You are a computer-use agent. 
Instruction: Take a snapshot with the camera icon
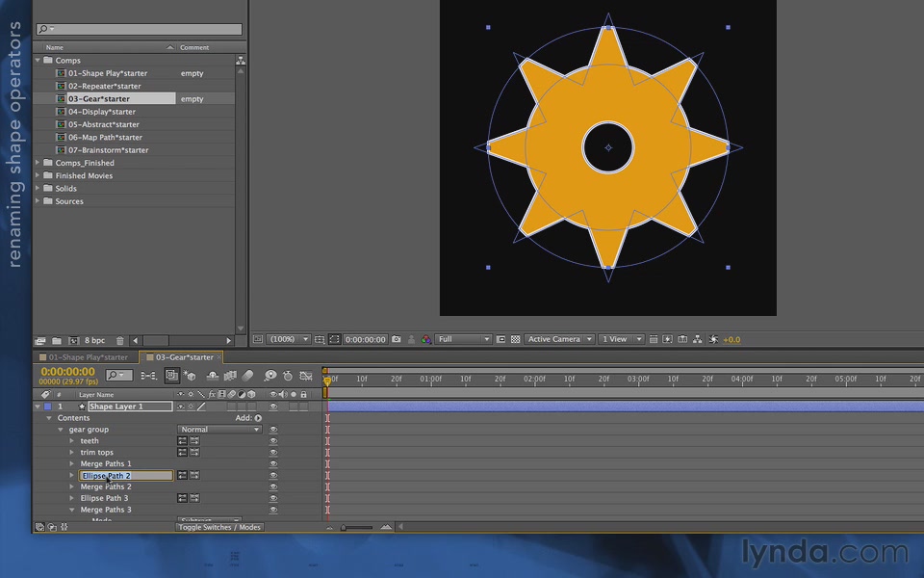[x=396, y=339]
